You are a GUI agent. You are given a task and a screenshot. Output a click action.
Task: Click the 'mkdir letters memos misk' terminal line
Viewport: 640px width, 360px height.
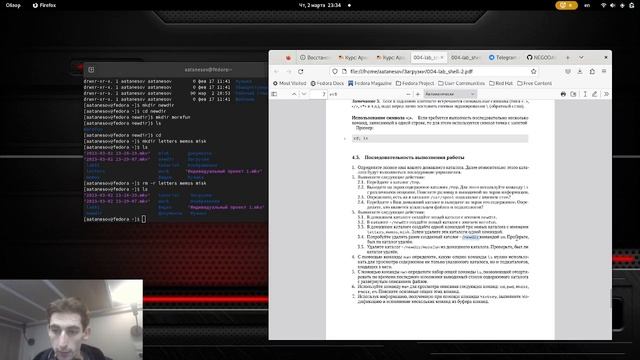coord(145,141)
